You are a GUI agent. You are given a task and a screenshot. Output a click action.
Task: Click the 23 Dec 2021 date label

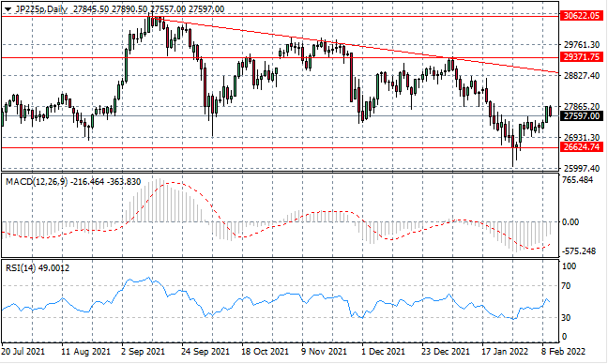[446, 352]
